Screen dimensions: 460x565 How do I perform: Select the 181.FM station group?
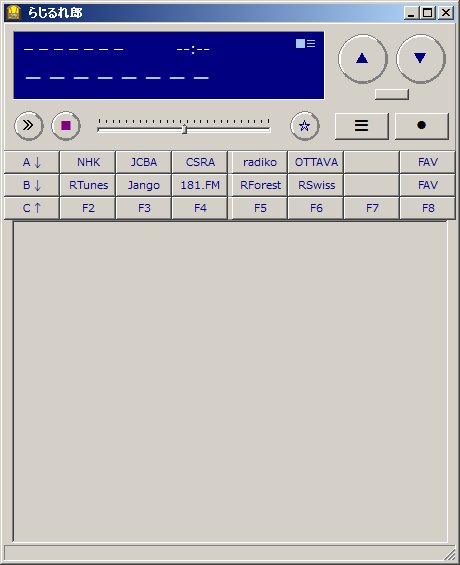(200, 185)
